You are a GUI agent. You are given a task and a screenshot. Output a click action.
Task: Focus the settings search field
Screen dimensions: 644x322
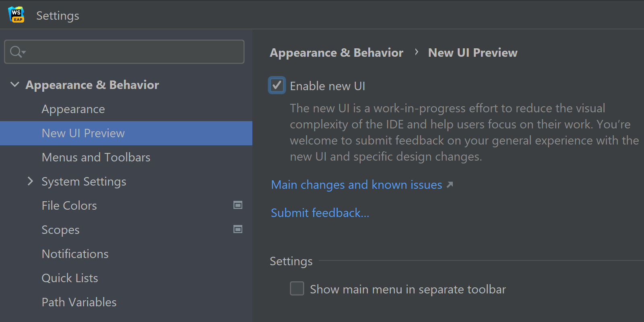point(133,52)
